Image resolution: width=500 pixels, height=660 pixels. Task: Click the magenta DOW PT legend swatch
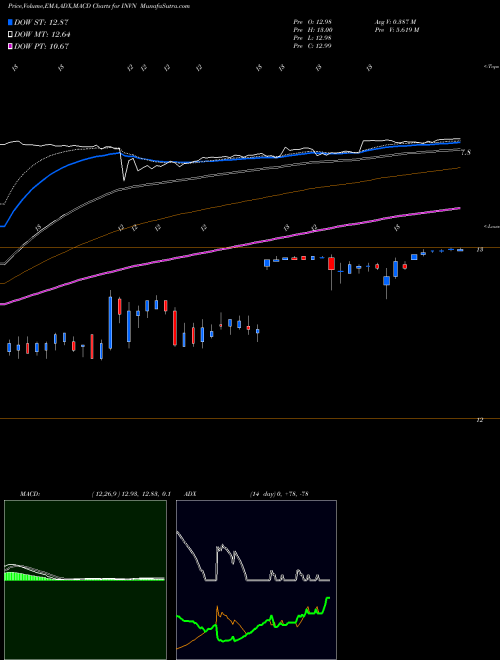10,46
